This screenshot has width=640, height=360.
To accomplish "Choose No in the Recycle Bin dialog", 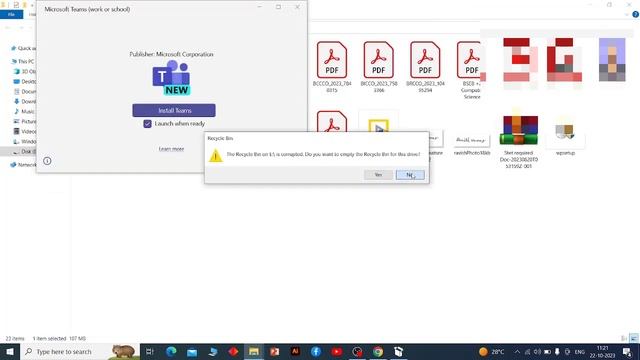I will 410,175.
